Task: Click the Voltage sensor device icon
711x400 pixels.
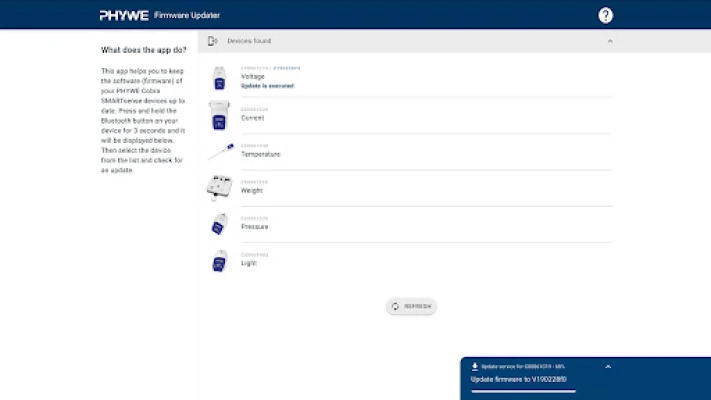Action: [x=219, y=78]
